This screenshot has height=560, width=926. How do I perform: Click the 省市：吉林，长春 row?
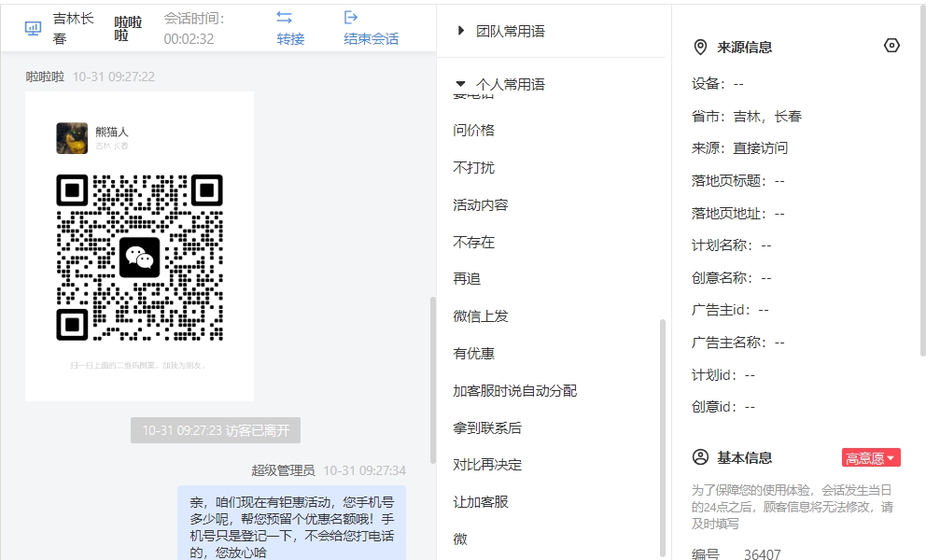click(x=747, y=117)
